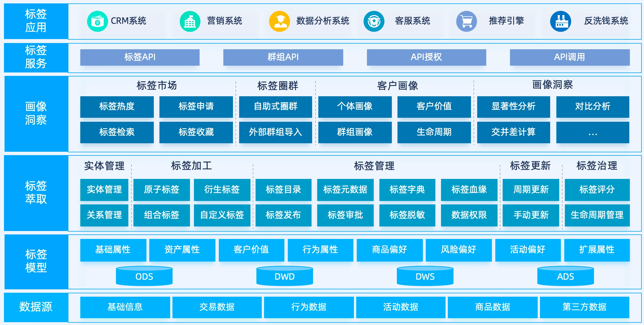Click the 数据分析系统 graduate icon
Viewport: 644px width, 325px height.
coord(279,21)
